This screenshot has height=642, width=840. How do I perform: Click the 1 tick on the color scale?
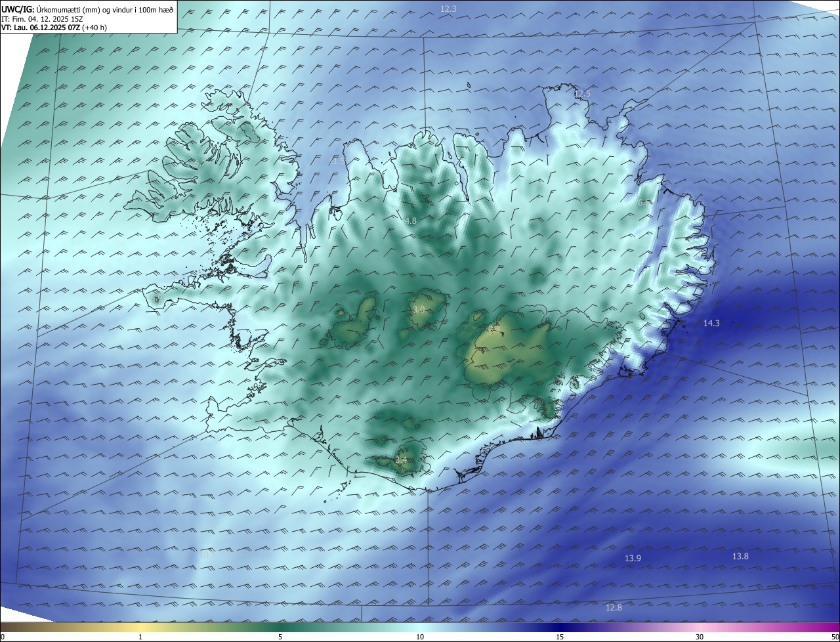[x=140, y=637]
